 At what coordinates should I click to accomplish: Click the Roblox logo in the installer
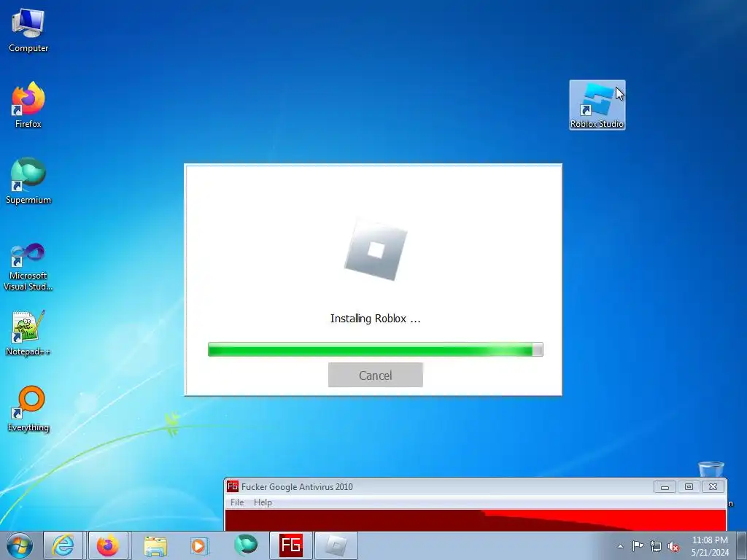pos(376,250)
